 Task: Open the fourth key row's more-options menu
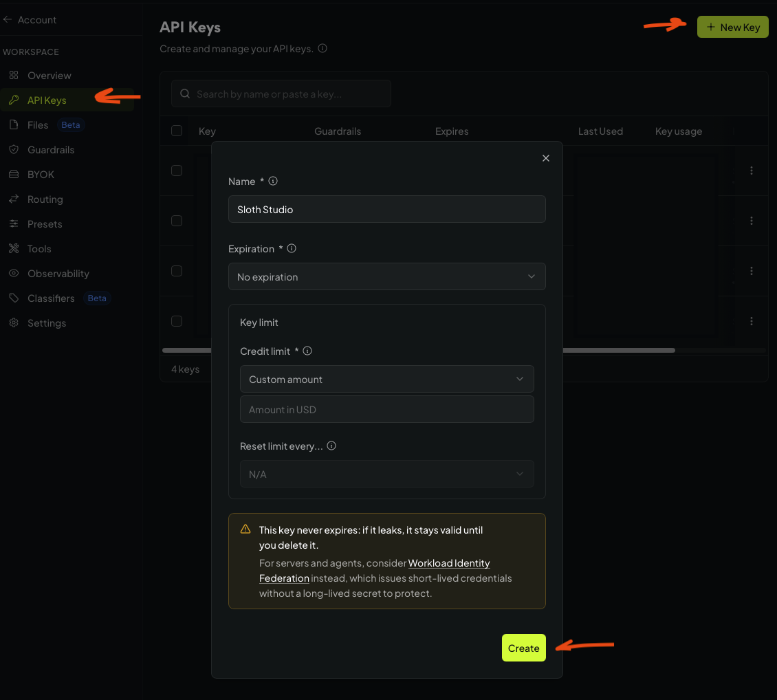(752, 322)
